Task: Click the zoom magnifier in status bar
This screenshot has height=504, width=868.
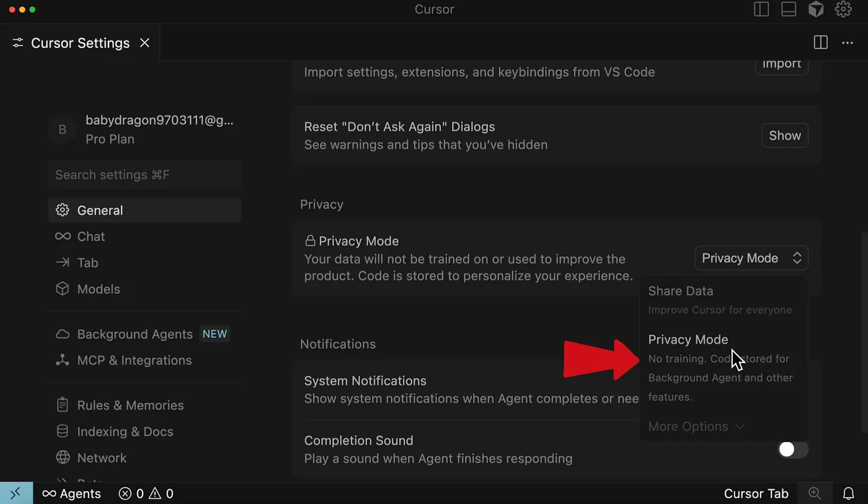Action: [815, 493]
